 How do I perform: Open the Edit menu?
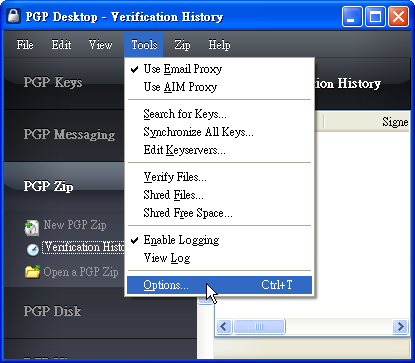click(x=61, y=44)
